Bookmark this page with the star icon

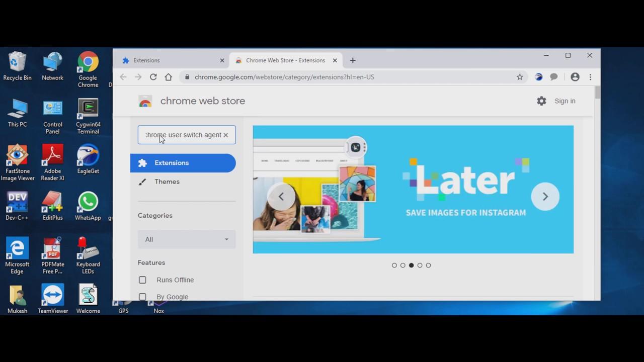520,77
